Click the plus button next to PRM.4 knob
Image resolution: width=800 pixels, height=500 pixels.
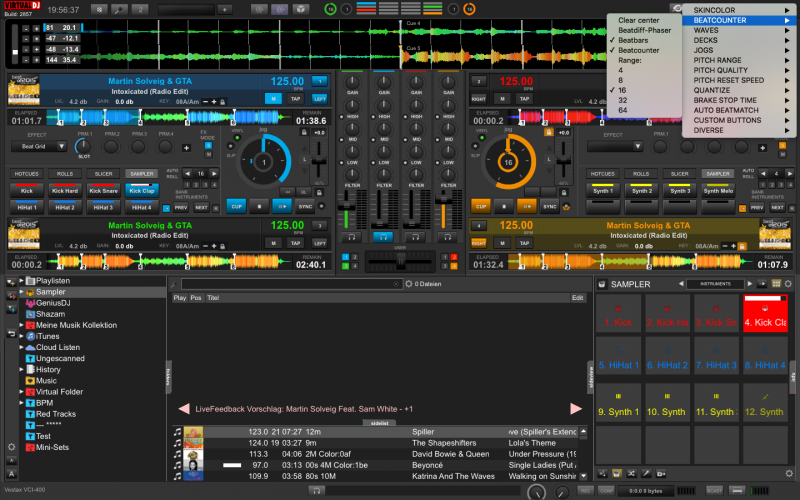186,147
